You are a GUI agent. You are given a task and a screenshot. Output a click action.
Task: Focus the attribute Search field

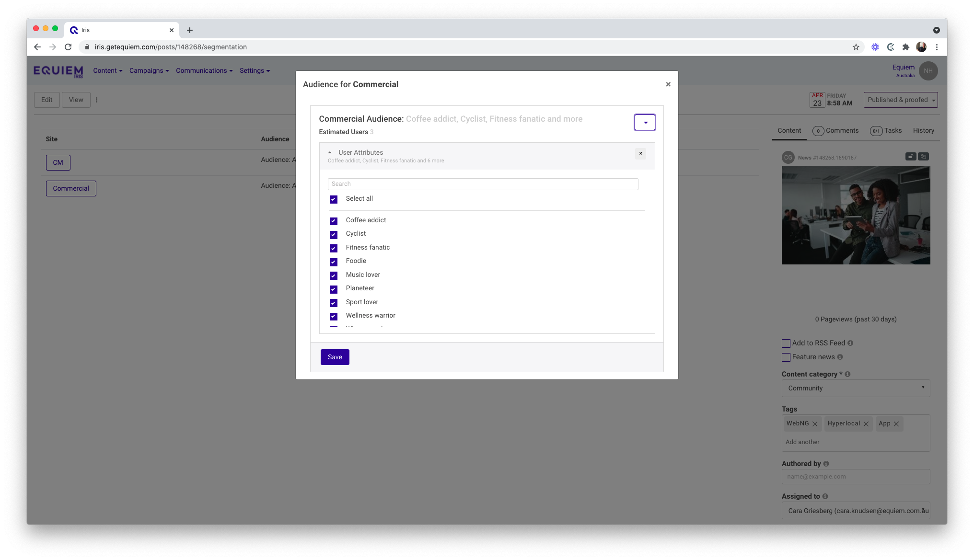coord(483,184)
